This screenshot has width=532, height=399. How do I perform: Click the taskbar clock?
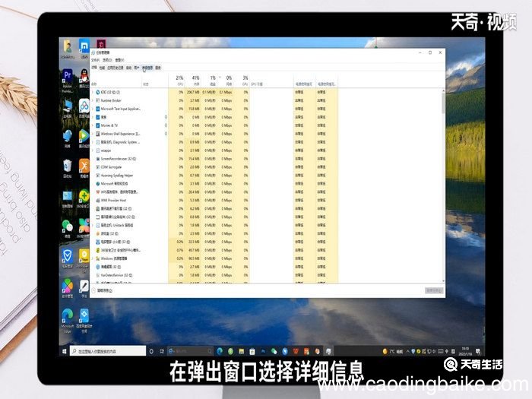pyautogui.click(x=464, y=351)
